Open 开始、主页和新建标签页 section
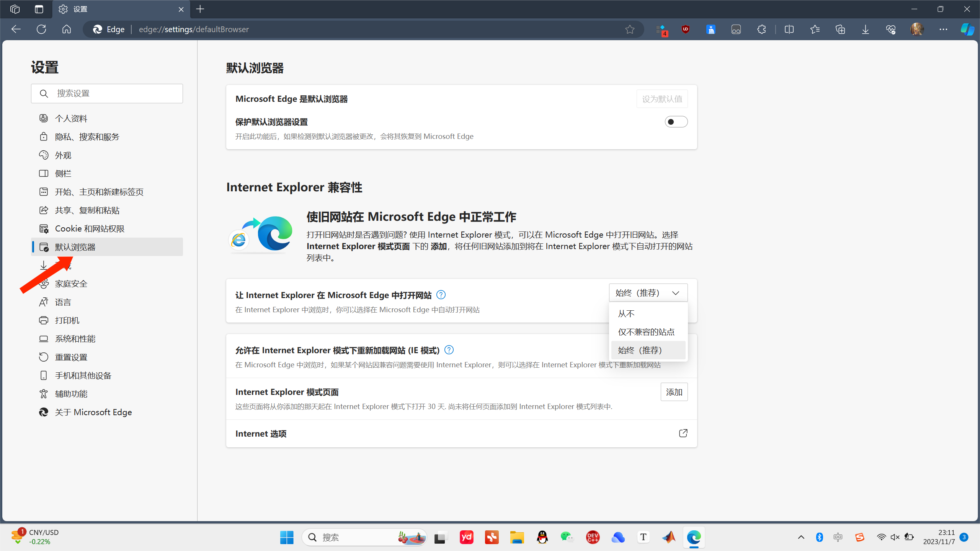The image size is (980, 551). (107, 192)
